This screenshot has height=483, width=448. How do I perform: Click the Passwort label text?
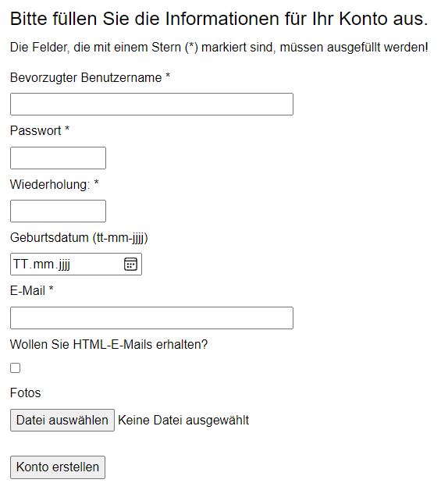40,131
